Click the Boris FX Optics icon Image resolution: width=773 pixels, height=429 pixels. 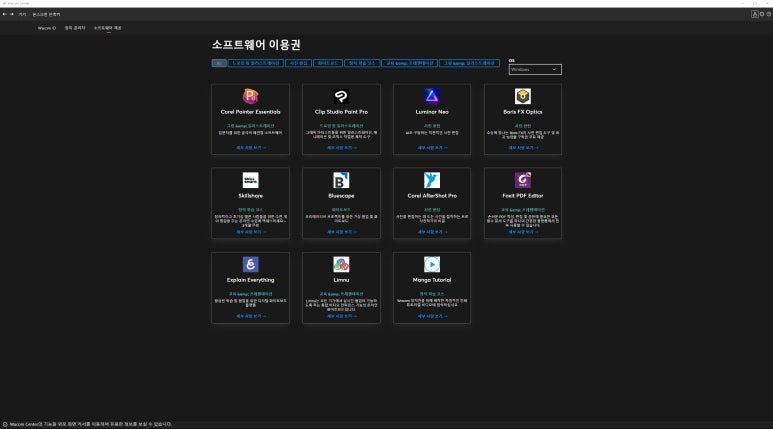[523, 96]
